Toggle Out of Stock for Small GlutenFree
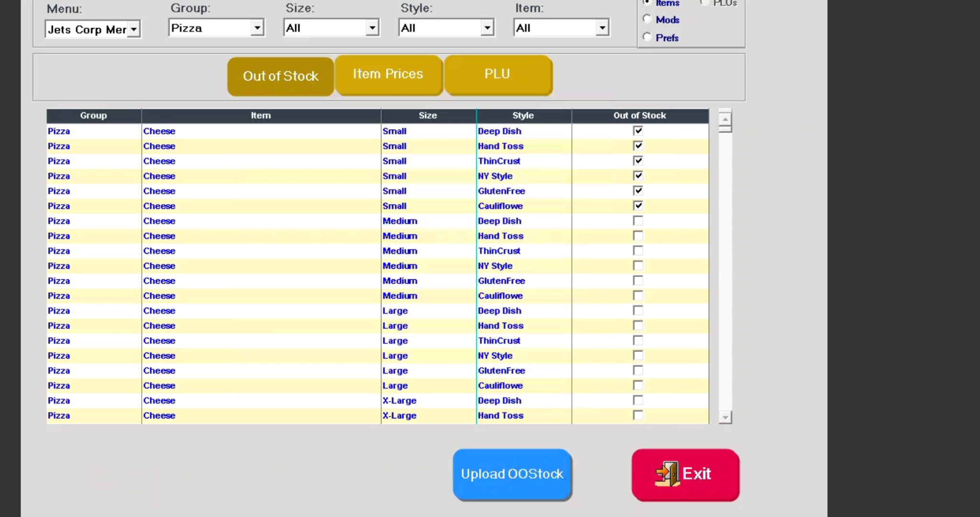Viewport: 980px width, 517px height. [638, 190]
